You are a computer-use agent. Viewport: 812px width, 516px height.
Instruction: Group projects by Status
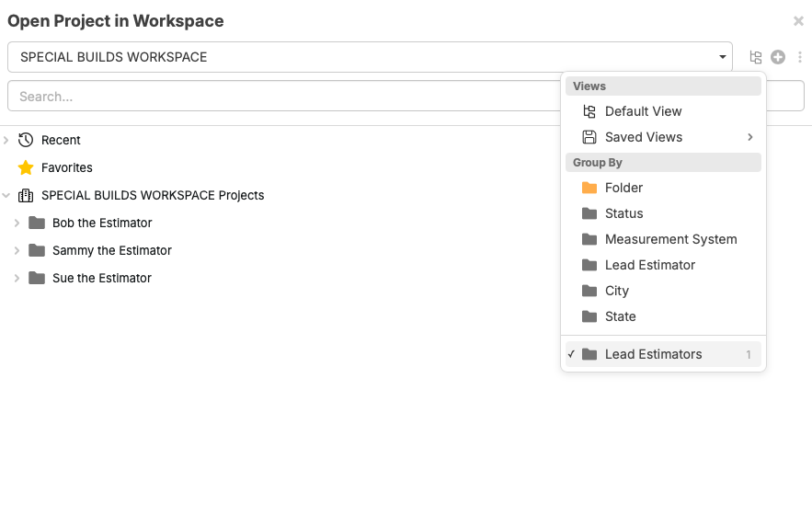tap(623, 213)
